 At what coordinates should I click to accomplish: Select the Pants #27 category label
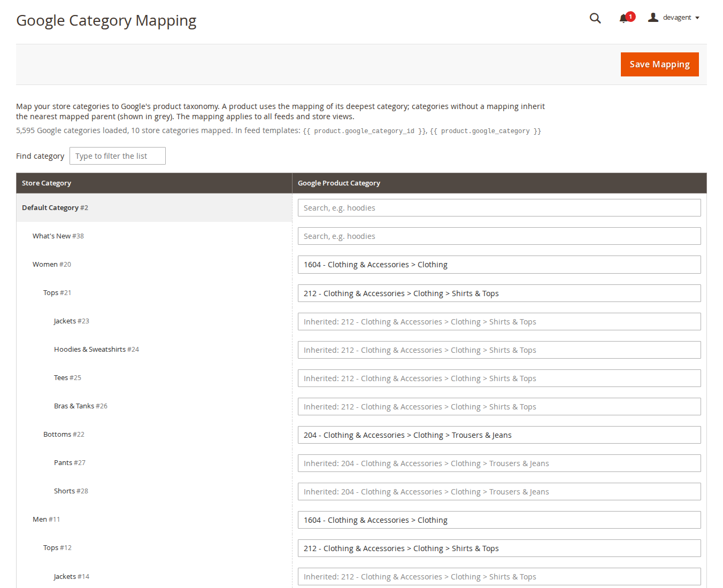pos(70,463)
